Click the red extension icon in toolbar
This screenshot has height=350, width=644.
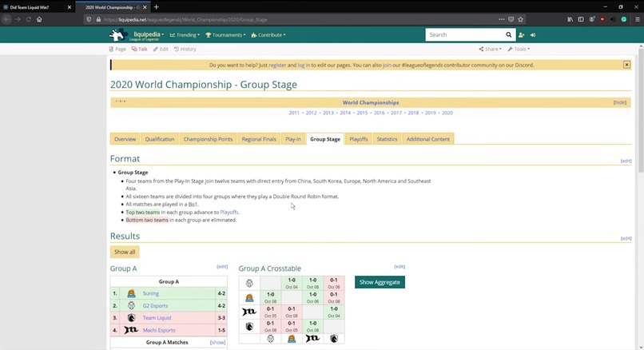coord(602,19)
